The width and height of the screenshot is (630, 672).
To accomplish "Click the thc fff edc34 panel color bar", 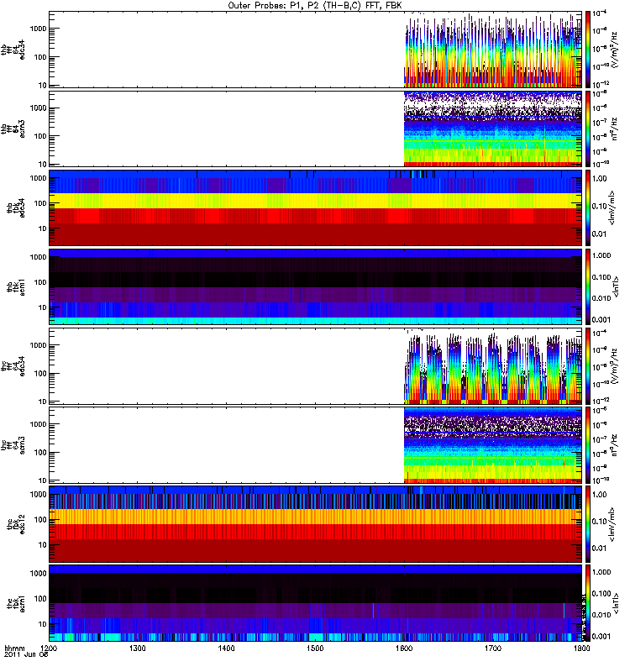I will [588, 366].
